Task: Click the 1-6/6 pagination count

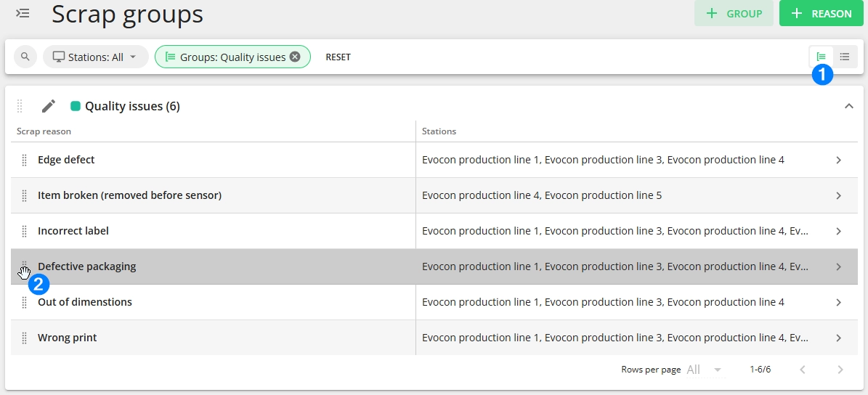Action: pyautogui.click(x=760, y=370)
